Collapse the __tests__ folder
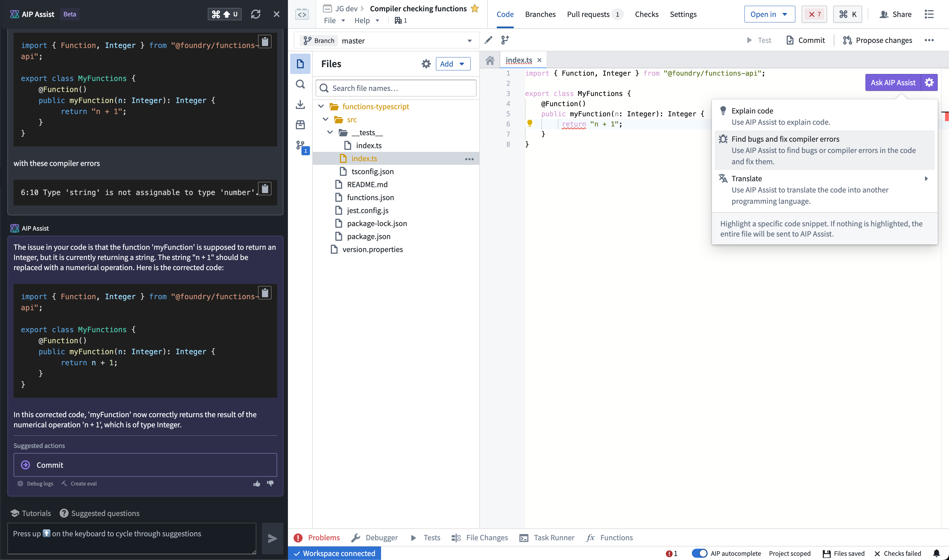 [x=330, y=132]
